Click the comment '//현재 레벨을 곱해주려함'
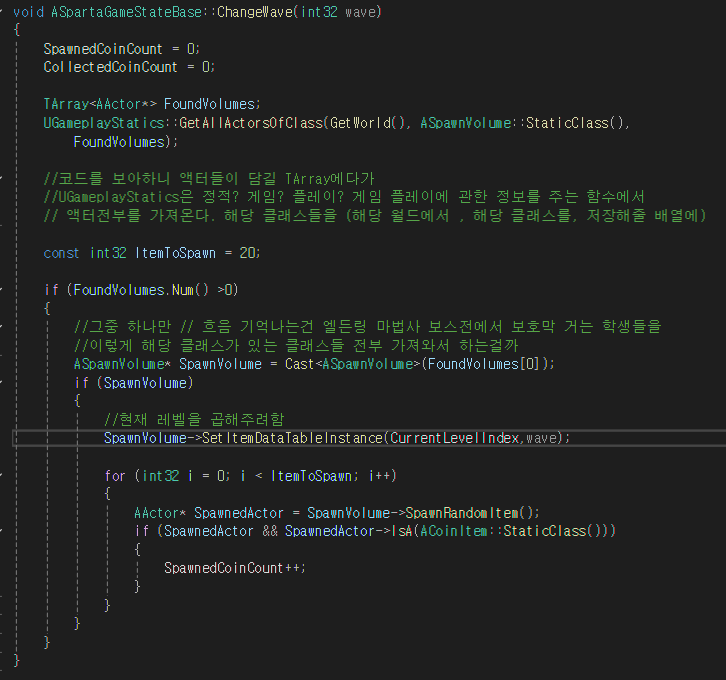Viewport: 726px width, 680px height. coord(194,419)
